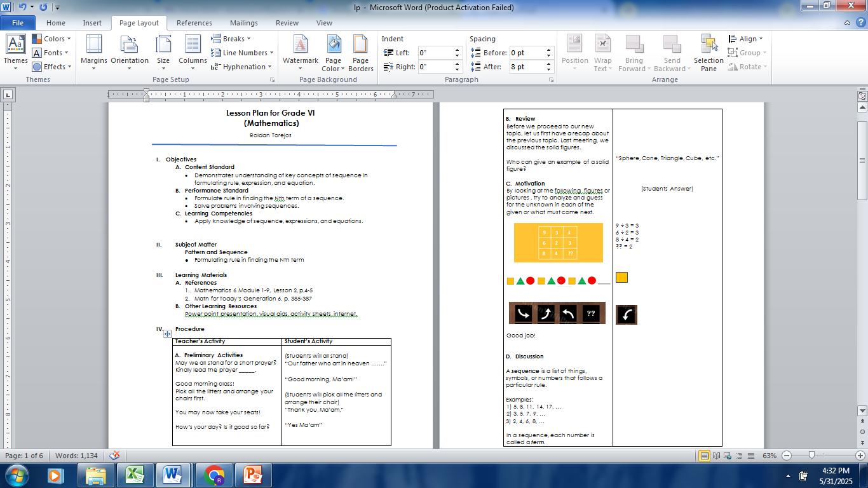Expand the Align dropdown in Arrange
This screenshot has height=488, width=868.
click(746, 39)
